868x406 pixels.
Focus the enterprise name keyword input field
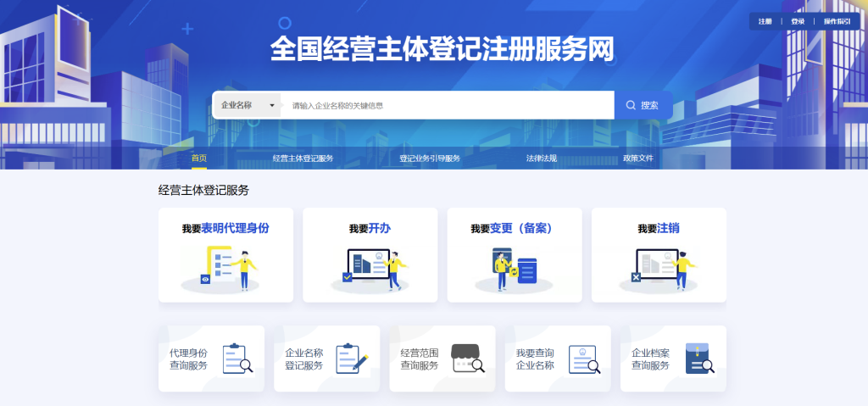[448, 105]
